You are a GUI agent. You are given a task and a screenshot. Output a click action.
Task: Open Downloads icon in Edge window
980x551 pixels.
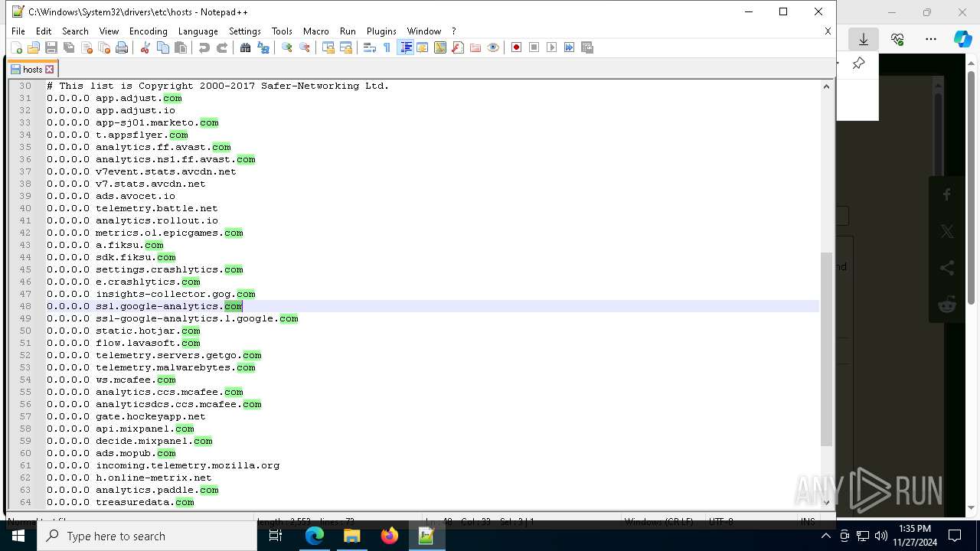point(864,39)
